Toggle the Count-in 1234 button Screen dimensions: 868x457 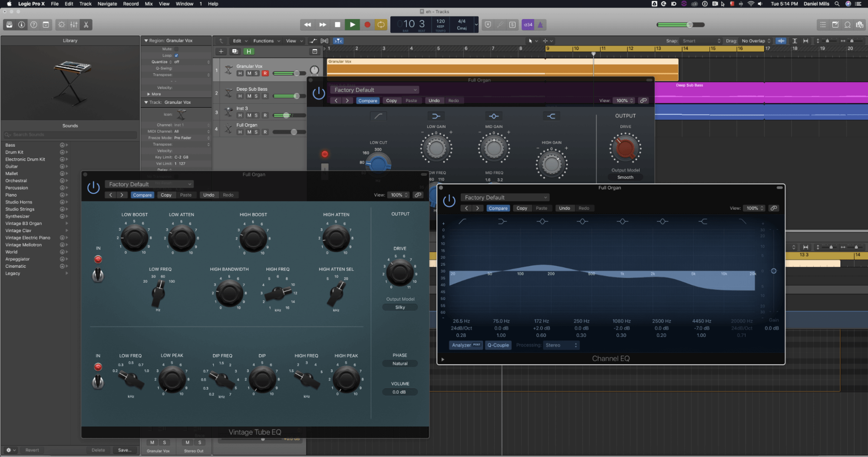[528, 25]
